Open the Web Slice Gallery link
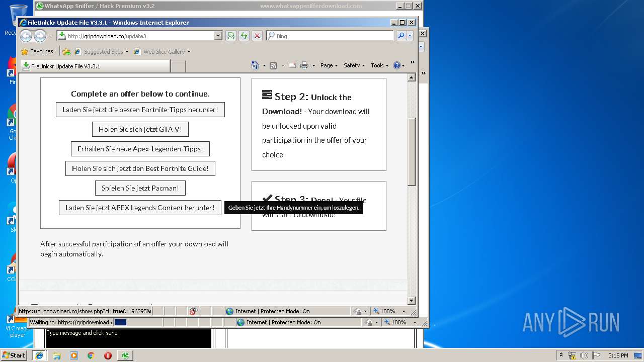Viewport: 644px width, 362px height. pyautogui.click(x=162, y=51)
